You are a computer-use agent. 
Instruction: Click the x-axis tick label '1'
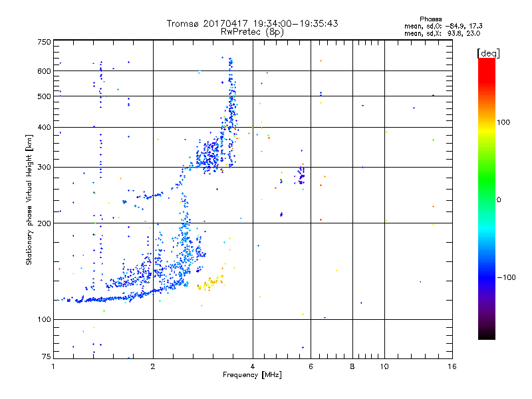pyautogui.click(x=53, y=366)
